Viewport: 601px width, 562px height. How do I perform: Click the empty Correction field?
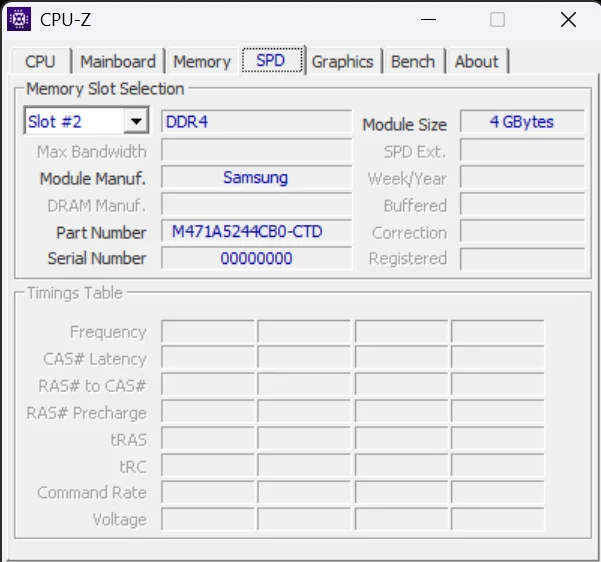point(522,231)
